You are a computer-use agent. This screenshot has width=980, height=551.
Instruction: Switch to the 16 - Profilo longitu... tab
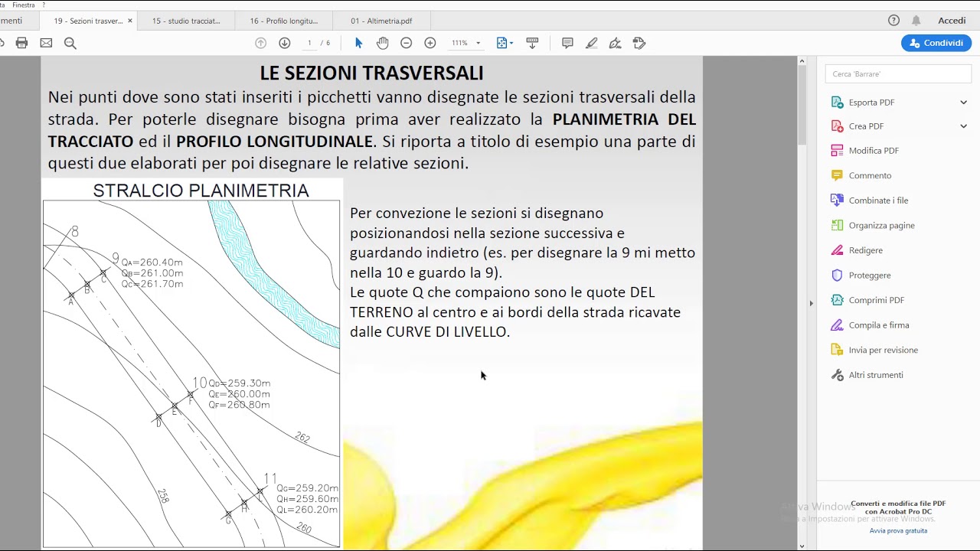284,21
